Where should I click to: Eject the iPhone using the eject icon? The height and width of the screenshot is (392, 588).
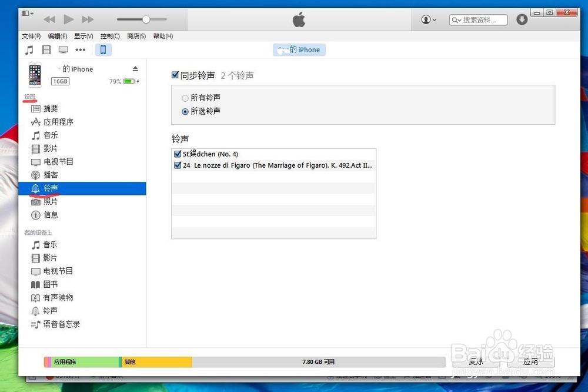pyautogui.click(x=134, y=69)
